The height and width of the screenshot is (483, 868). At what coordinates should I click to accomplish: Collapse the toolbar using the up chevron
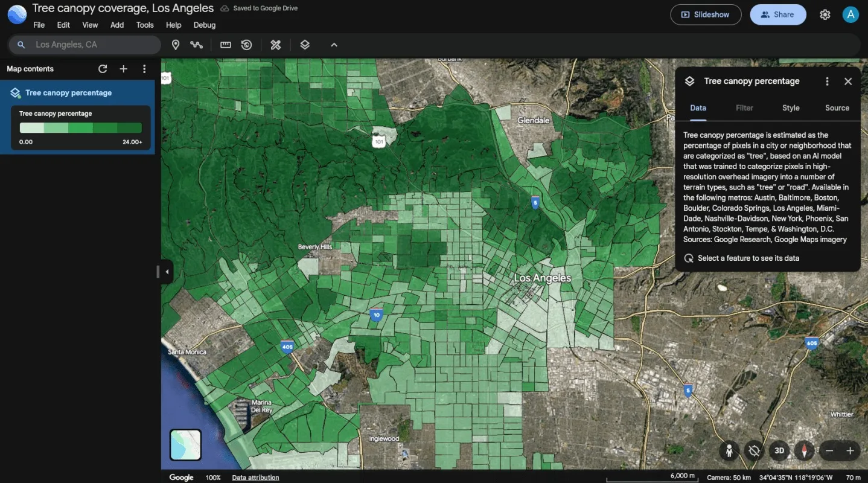[x=334, y=45]
